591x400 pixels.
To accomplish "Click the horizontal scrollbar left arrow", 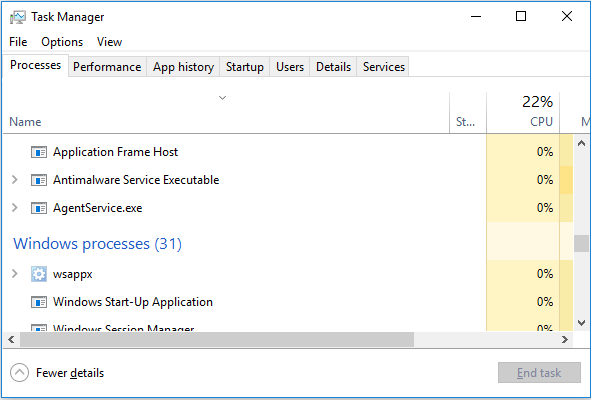I will (x=11, y=340).
